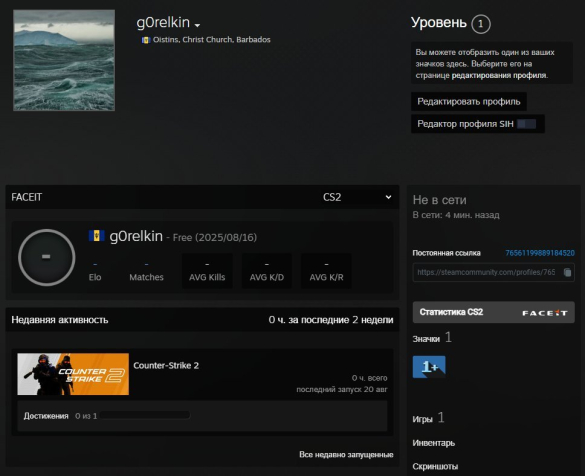Click the FACEIT skill level circle
Image resolution: width=585 pixels, height=476 pixels.
click(47, 257)
